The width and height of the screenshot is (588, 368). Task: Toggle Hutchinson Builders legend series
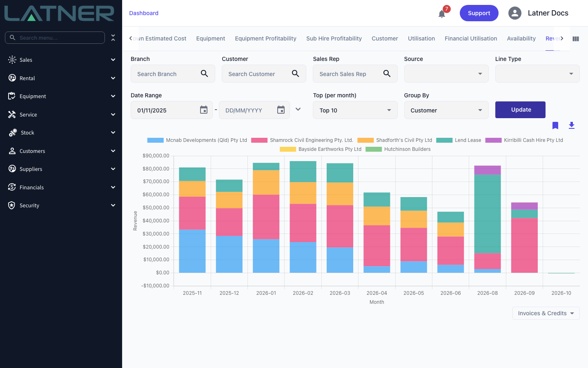pyautogui.click(x=398, y=149)
